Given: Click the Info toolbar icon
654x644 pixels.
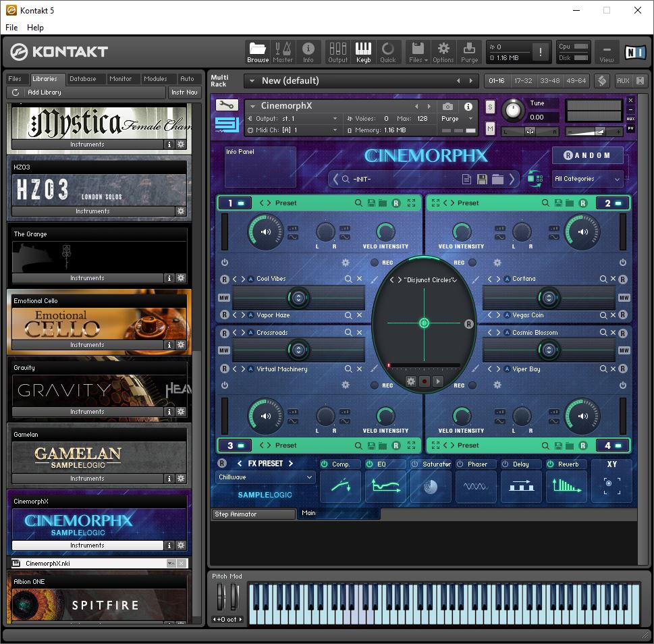Looking at the screenshot, I should coord(308,52).
